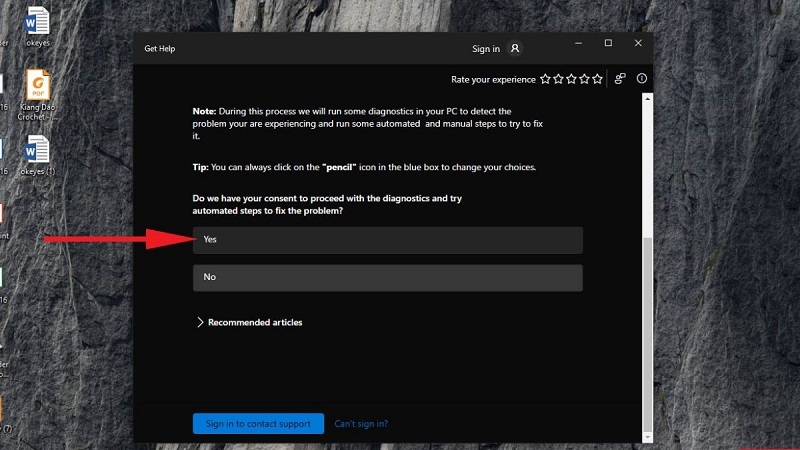Viewport: 800px width, 450px height.
Task: Choose Yes to consent to diagnostics
Action: [387, 240]
